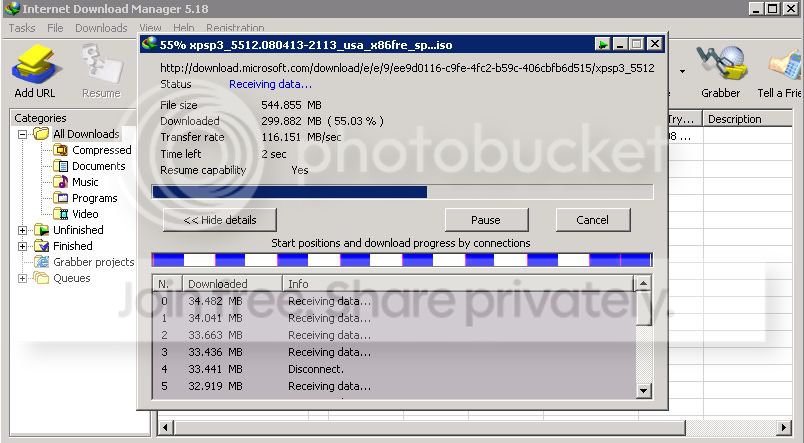
Task: Click the connections progress segment bar
Action: 403,259
